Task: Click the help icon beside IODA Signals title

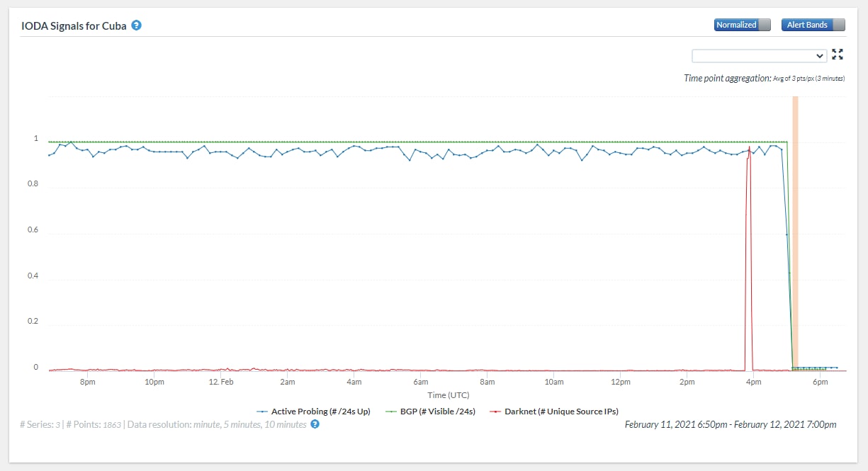Action: [137, 25]
